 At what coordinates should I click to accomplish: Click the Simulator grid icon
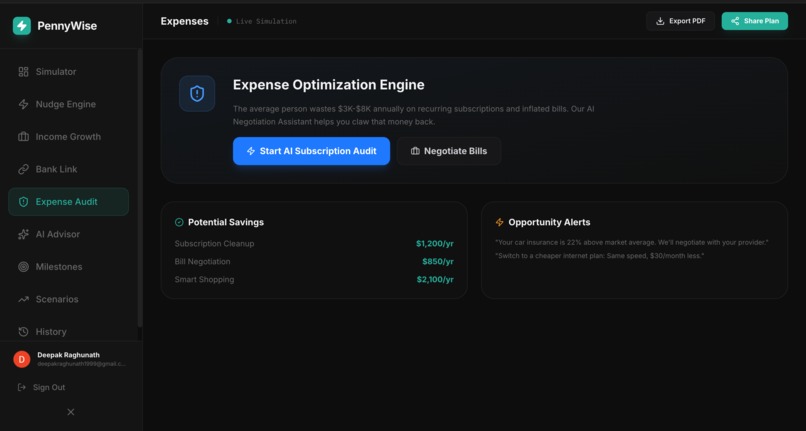(x=23, y=72)
